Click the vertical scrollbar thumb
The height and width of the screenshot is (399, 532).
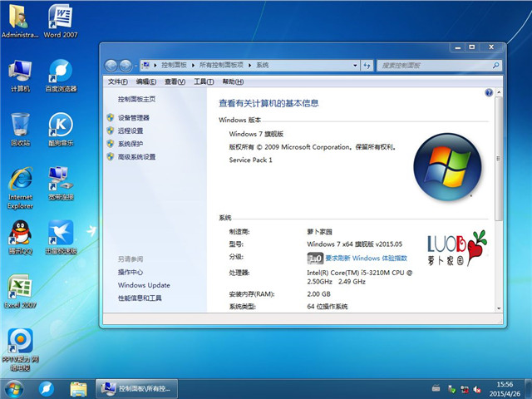499,159
